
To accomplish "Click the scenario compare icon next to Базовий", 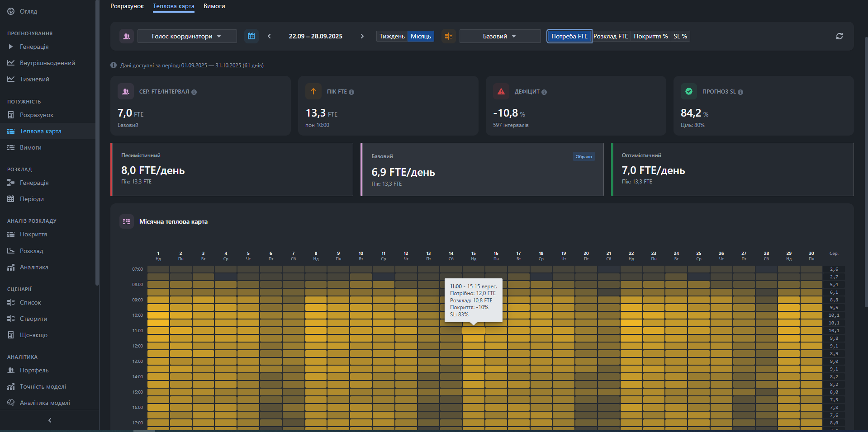I will click(448, 36).
